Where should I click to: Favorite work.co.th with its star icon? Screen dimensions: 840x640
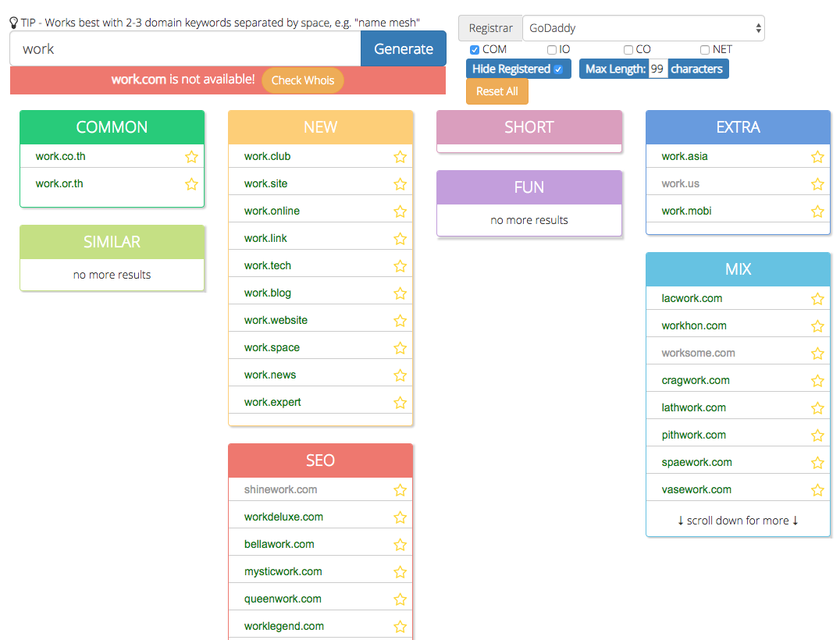tap(191, 157)
